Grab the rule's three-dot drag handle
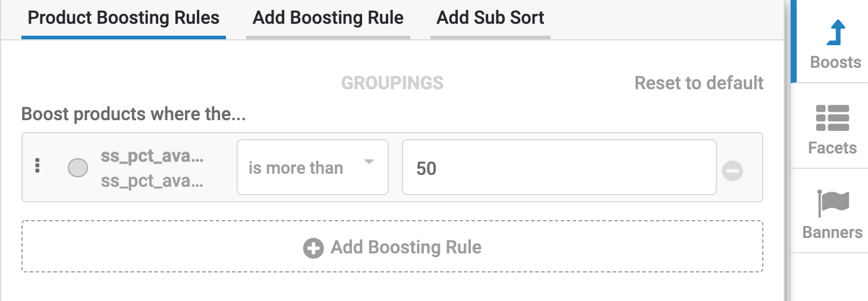The width and height of the screenshot is (868, 301). coord(37,166)
